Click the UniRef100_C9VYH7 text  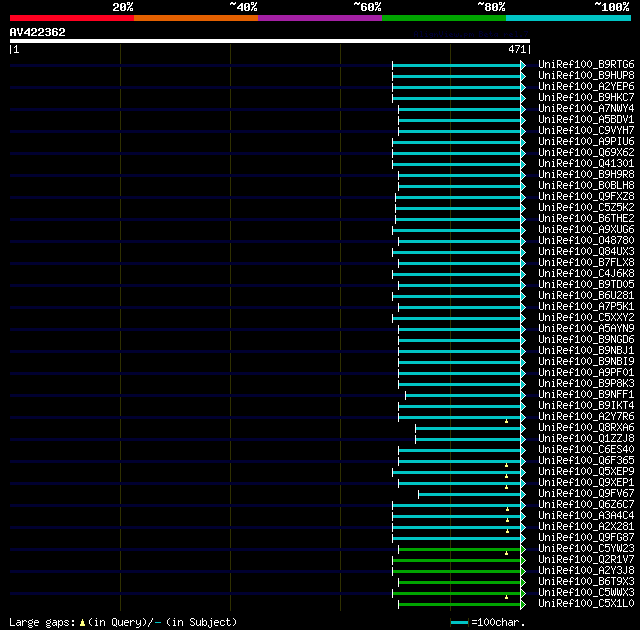pos(586,131)
